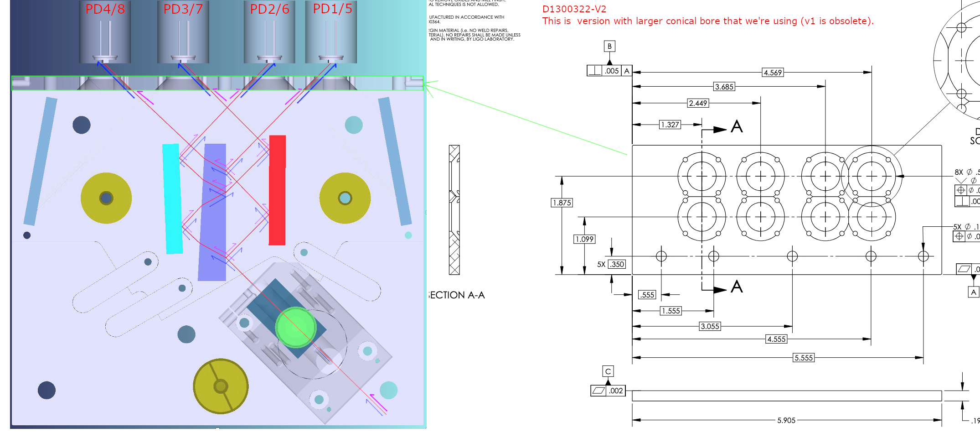
Task: Click the PD4/8 photodiode label
Action: 105,9
